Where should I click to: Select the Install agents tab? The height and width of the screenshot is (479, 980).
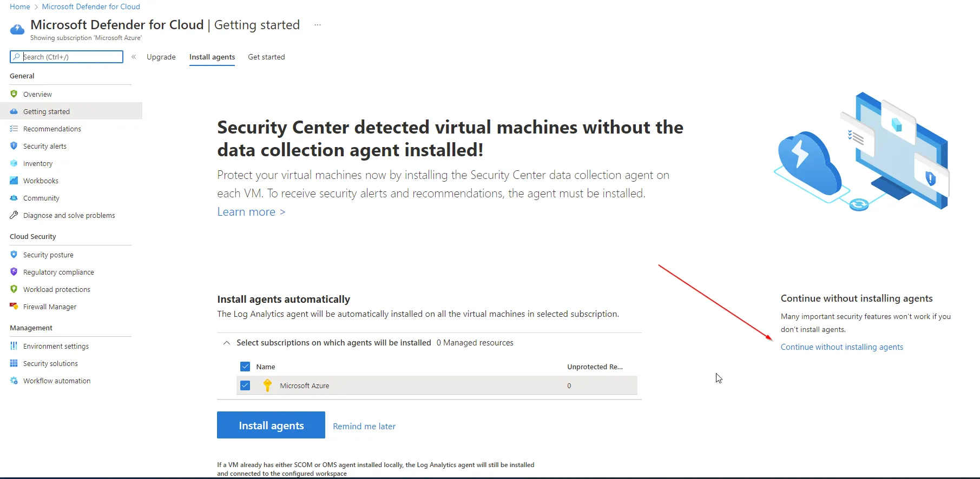[212, 57]
